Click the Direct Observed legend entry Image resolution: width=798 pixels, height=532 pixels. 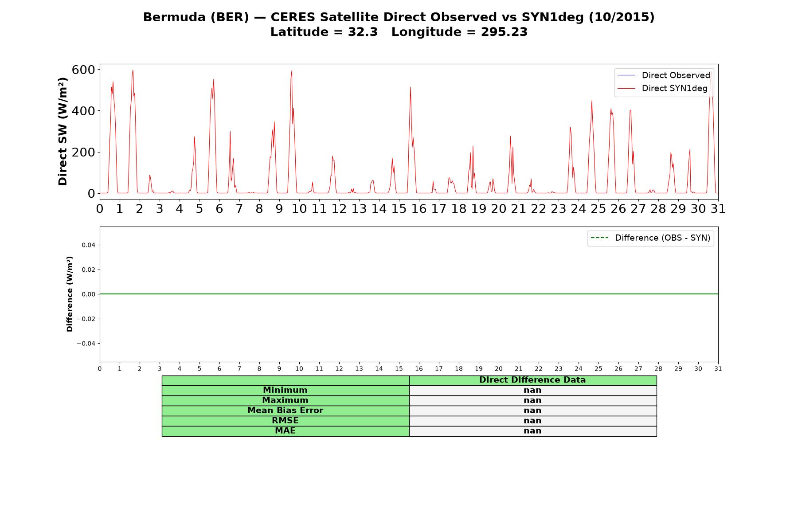[x=664, y=75]
